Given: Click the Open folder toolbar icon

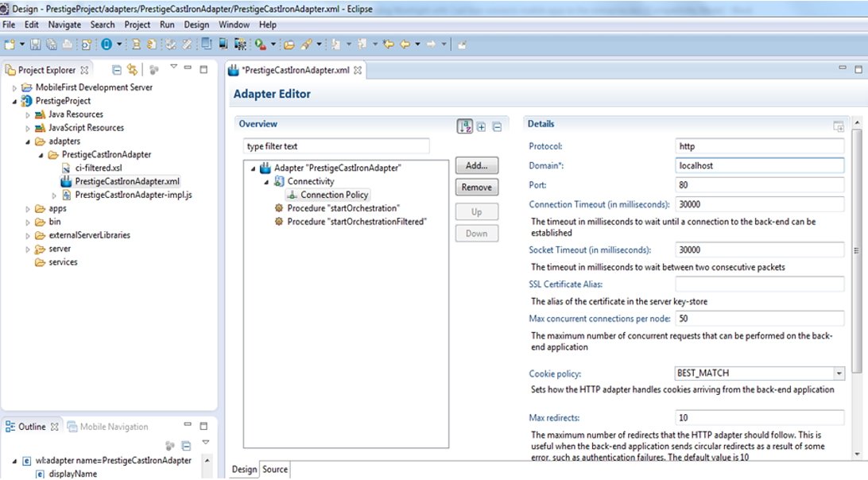Looking at the screenshot, I should tap(289, 45).
